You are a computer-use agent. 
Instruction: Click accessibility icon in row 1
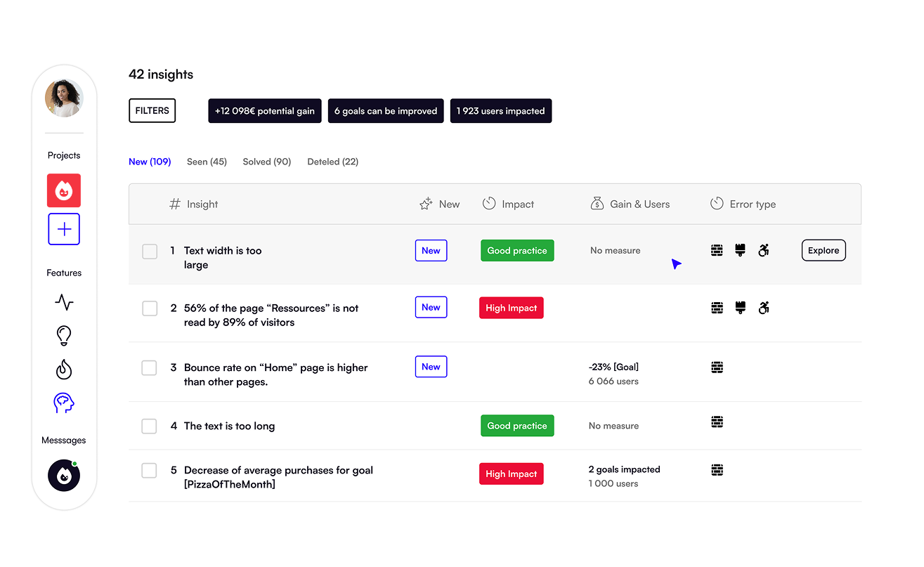[764, 250]
